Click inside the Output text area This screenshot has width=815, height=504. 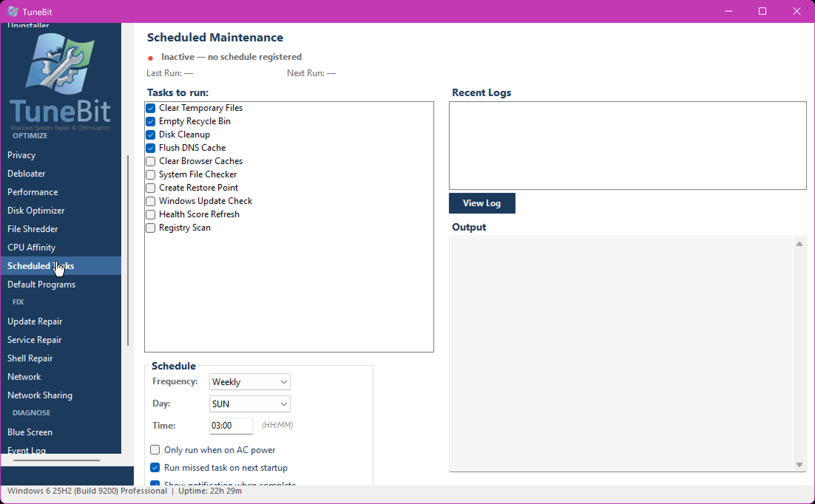coord(621,354)
